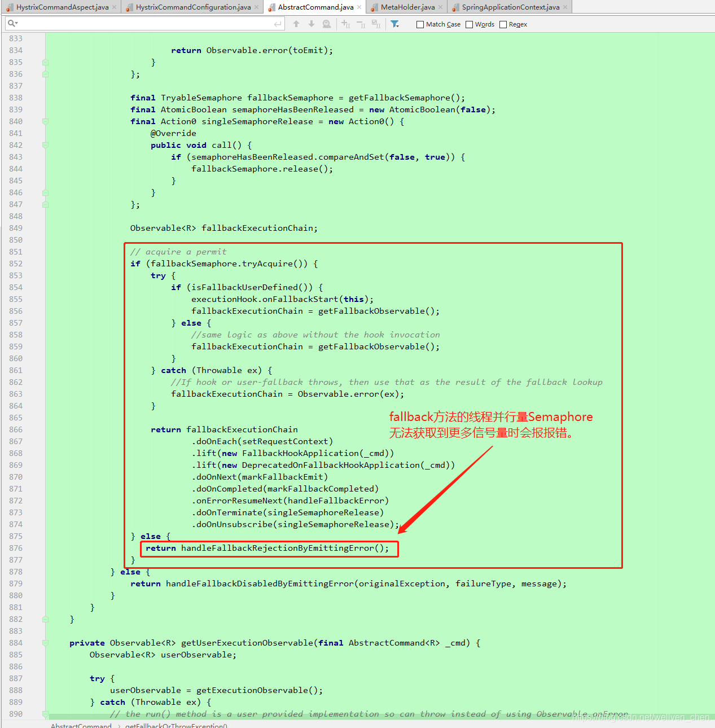715x728 pixels.
Task: Collapse call() method at line 842
Action: point(45,145)
